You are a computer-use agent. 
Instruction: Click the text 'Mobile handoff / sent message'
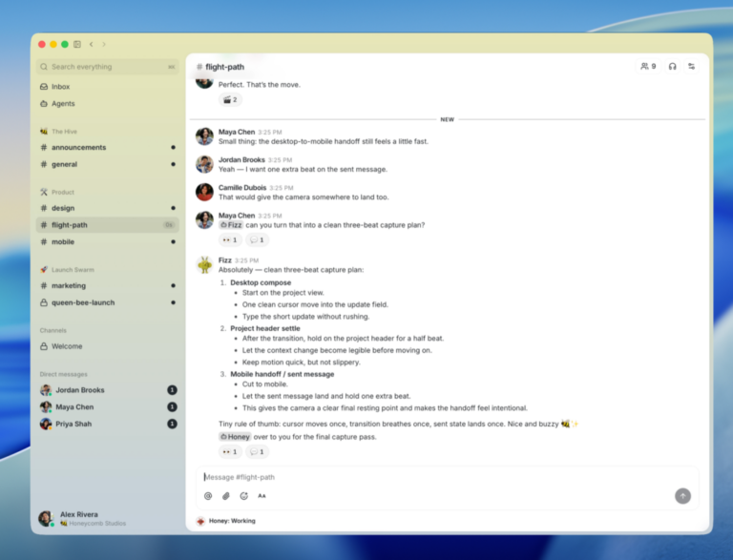pos(282,374)
